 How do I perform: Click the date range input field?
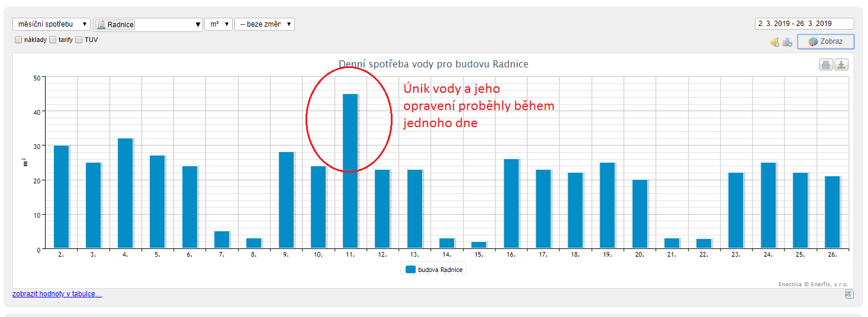point(804,24)
